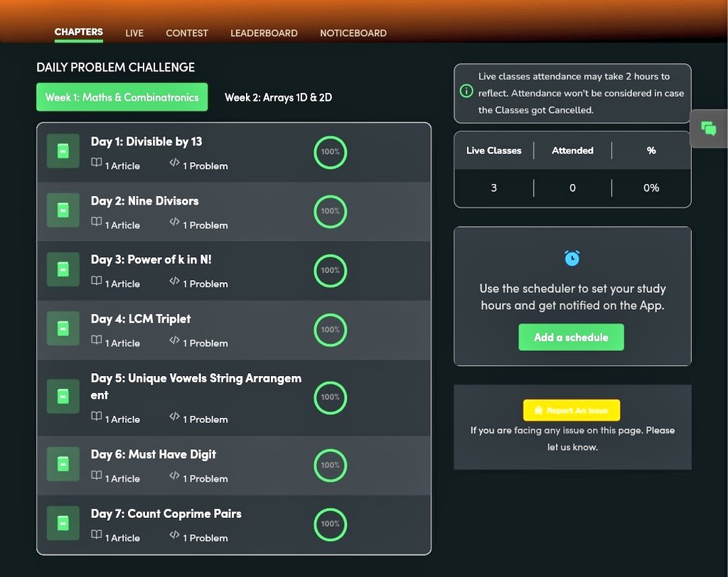Click the info icon beside attendance notice
This screenshot has height=577, width=728.
466,91
